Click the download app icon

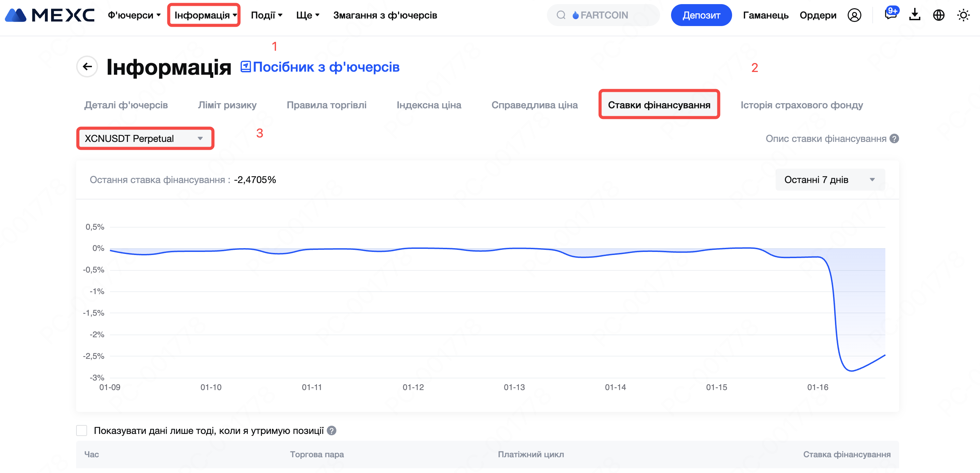pyautogui.click(x=915, y=15)
